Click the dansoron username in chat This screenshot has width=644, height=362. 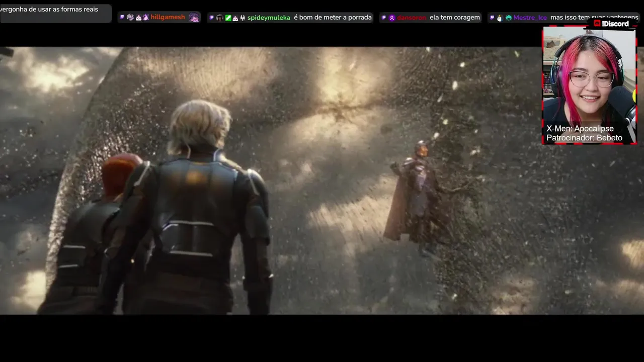412,18
